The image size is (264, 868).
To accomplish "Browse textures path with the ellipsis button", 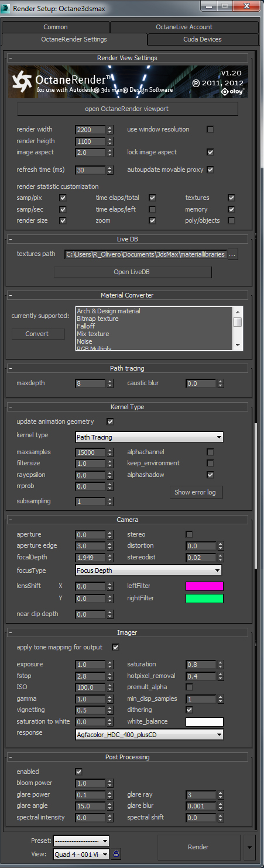I will pos(233,255).
